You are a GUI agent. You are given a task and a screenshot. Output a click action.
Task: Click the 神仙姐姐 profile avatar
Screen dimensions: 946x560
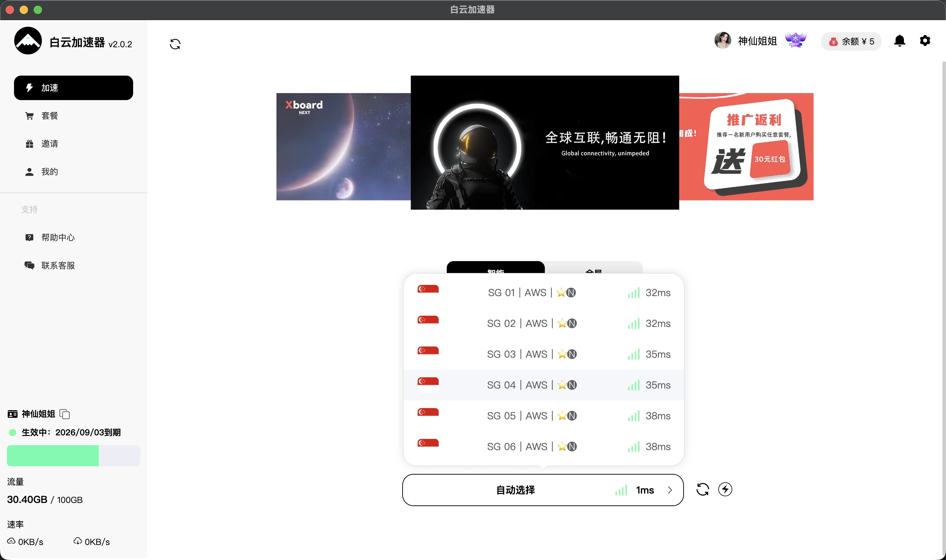pyautogui.click(x=722, y=40)
